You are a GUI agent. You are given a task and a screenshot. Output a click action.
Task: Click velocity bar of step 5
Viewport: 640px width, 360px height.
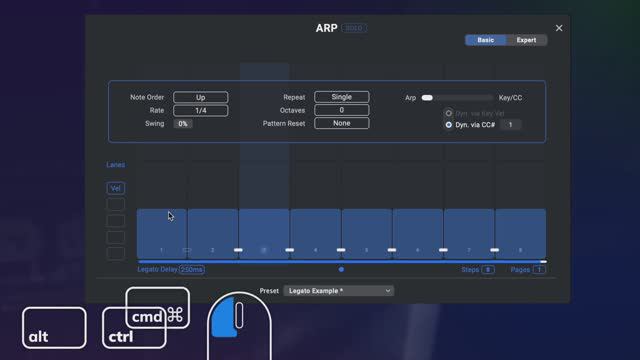point(367,233)
